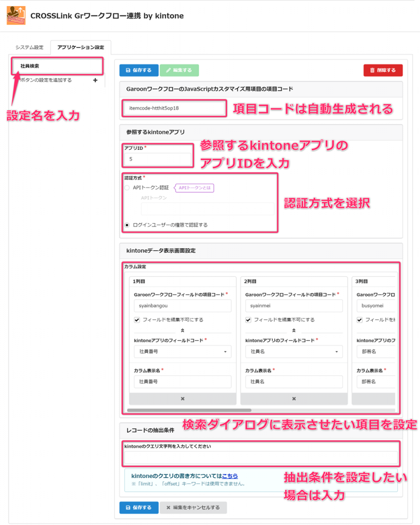Open the 部署名 field code dropdown in 3列目

376,352
